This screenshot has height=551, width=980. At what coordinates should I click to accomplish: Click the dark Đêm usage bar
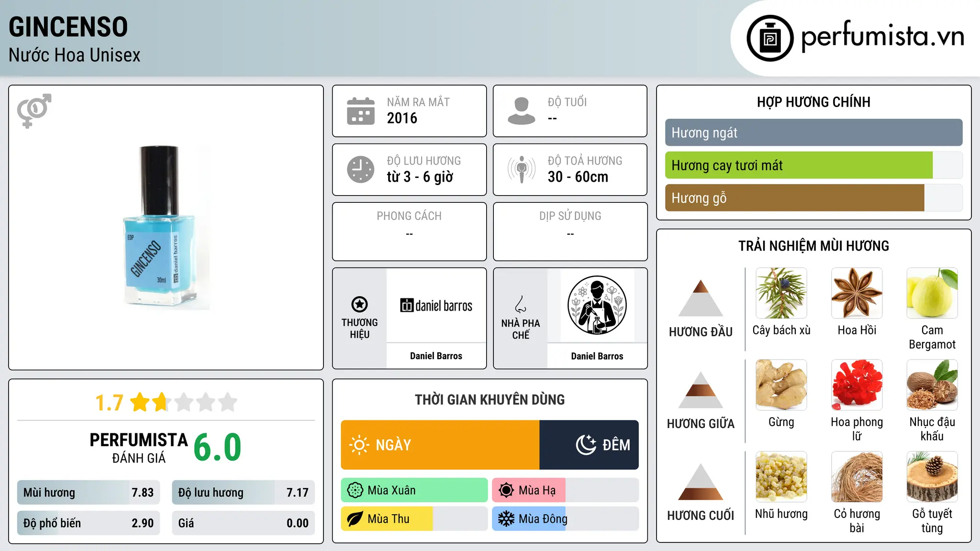[x=589, y=445]
